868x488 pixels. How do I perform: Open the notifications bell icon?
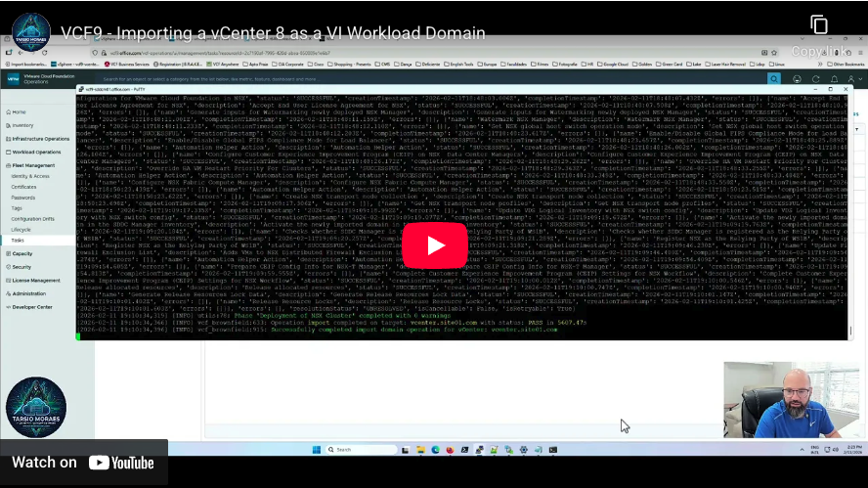pyautogui.click(x=834, y=79)
